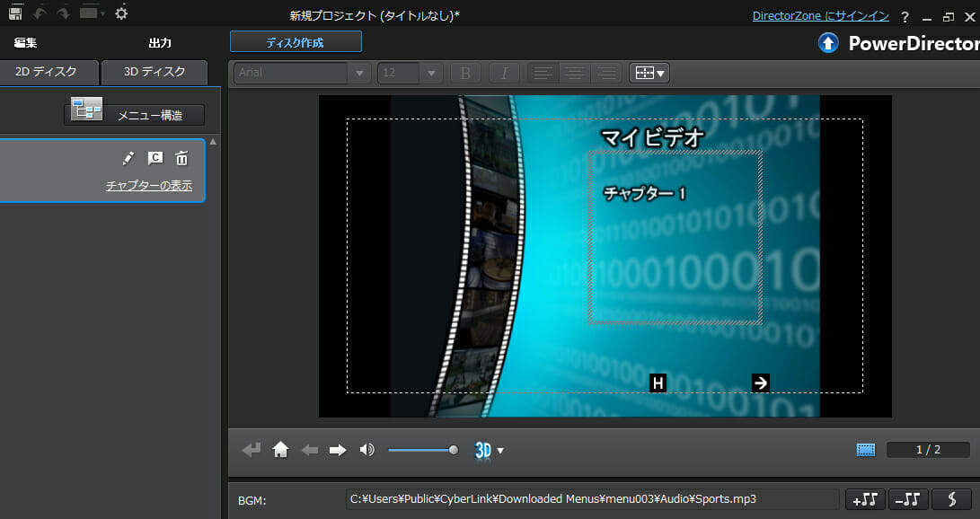Toggle italic text formatting
Image resolution: width=980 pixels, height=519 pixels.
pos(504,73)
